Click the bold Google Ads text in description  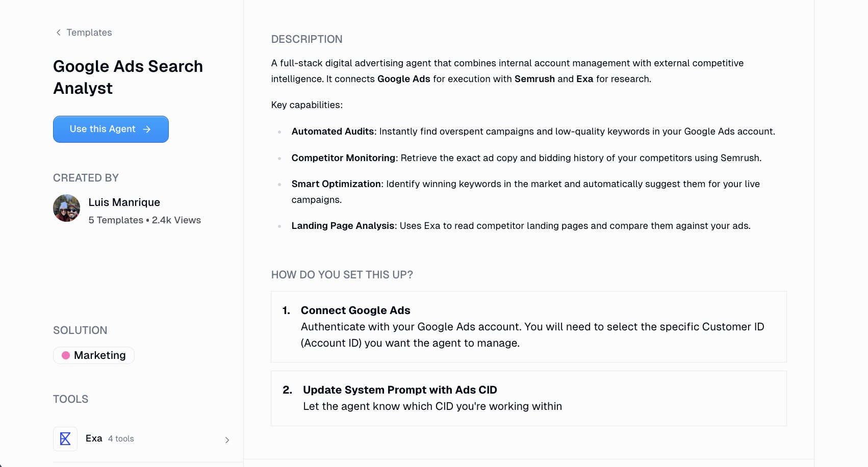(x=403, y=79)
